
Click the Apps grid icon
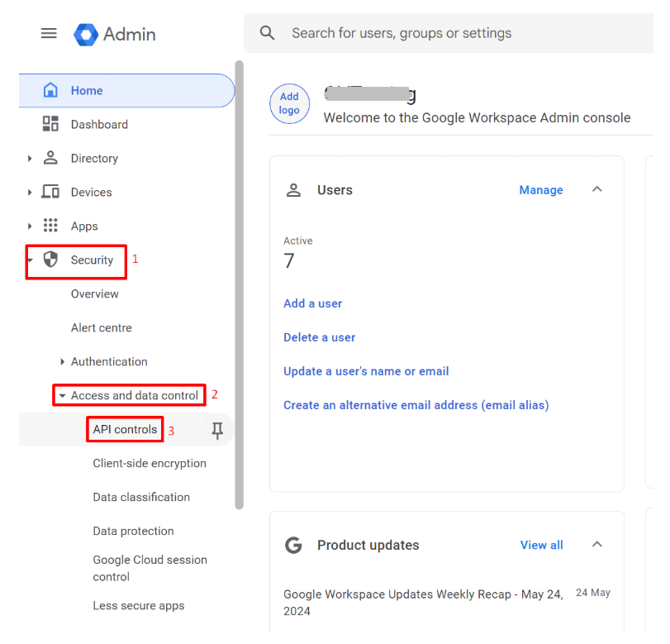[50, 226]
